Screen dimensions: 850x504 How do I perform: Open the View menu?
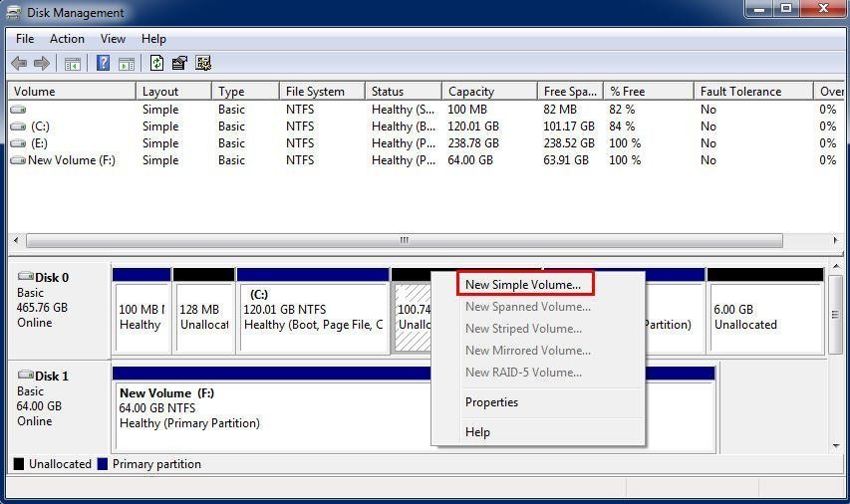113,39
